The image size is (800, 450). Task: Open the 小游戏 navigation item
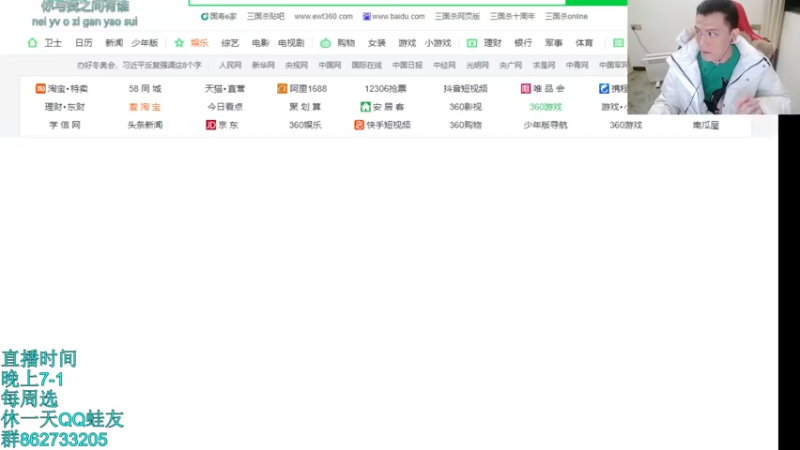pyautogui.click(x=438, y=43)
